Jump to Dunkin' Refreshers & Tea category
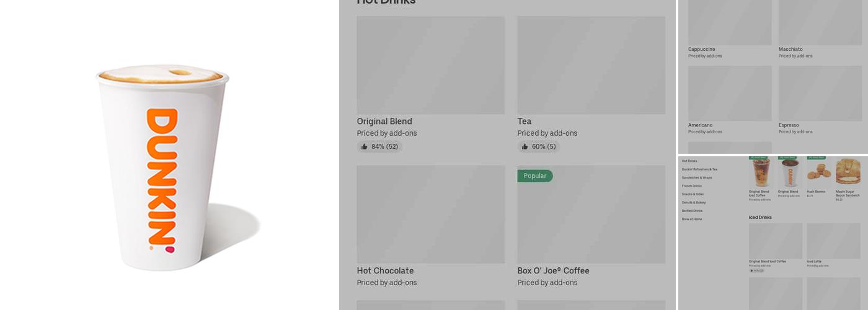This screenshot has height=310, width=868. coord(699,169)
